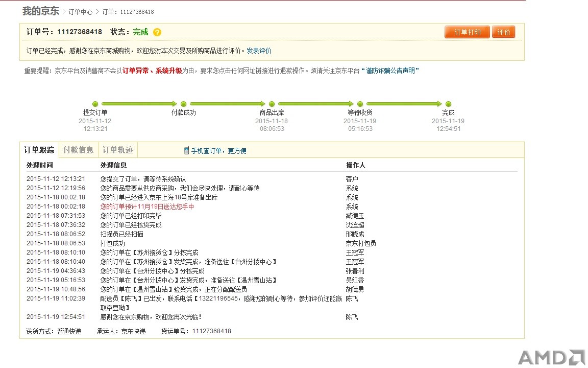Click operator name 沈连超
This screenshot has height=368, width=588.
[x=355, y=225]
